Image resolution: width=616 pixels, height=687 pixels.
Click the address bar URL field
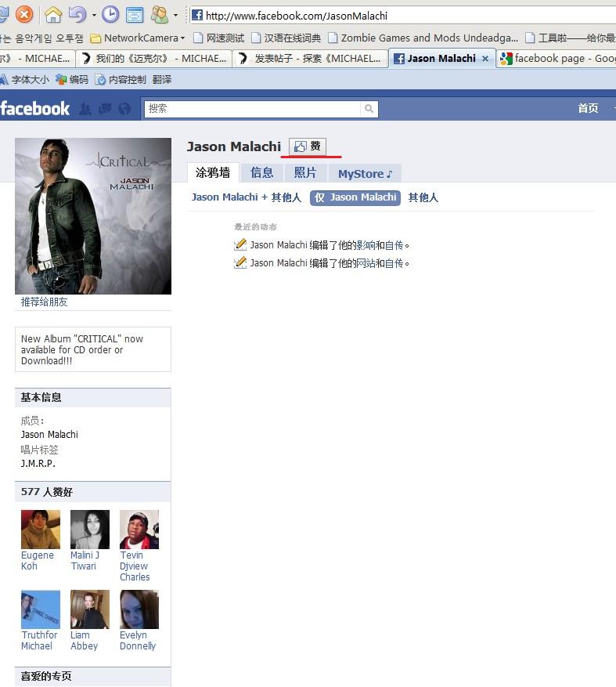pyautogui.click(x=403, y=16)
